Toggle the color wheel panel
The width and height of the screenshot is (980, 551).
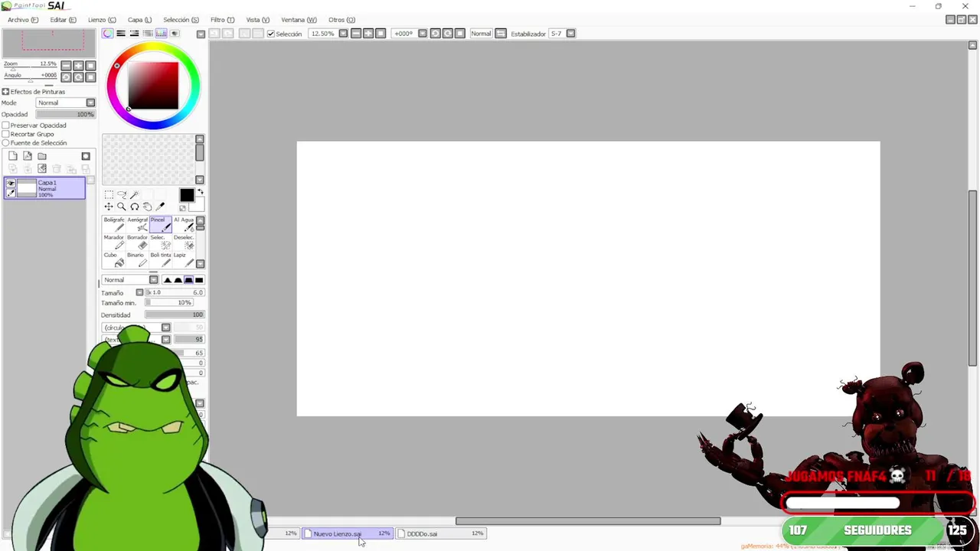pyautogui.click(x=108, y=34)
